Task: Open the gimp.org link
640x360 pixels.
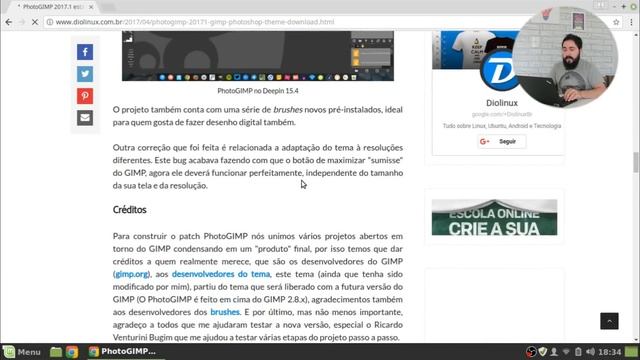Action: pos(131,274)
